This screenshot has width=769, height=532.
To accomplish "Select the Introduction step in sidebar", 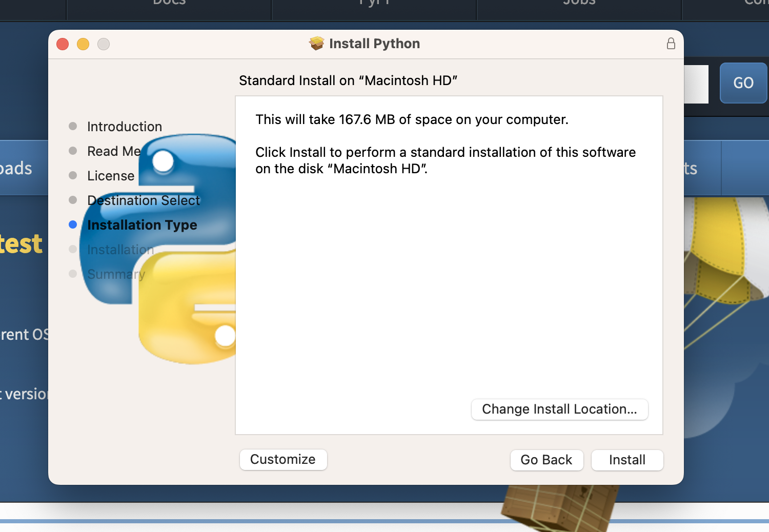I will [125, 127].
